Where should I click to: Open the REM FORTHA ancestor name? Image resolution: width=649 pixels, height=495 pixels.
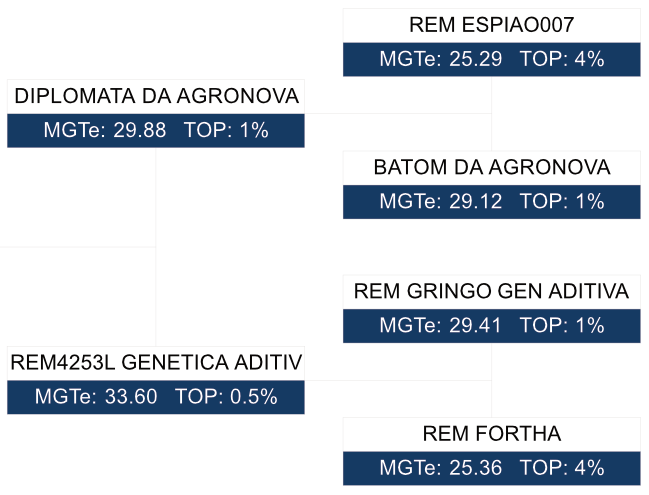491,434
